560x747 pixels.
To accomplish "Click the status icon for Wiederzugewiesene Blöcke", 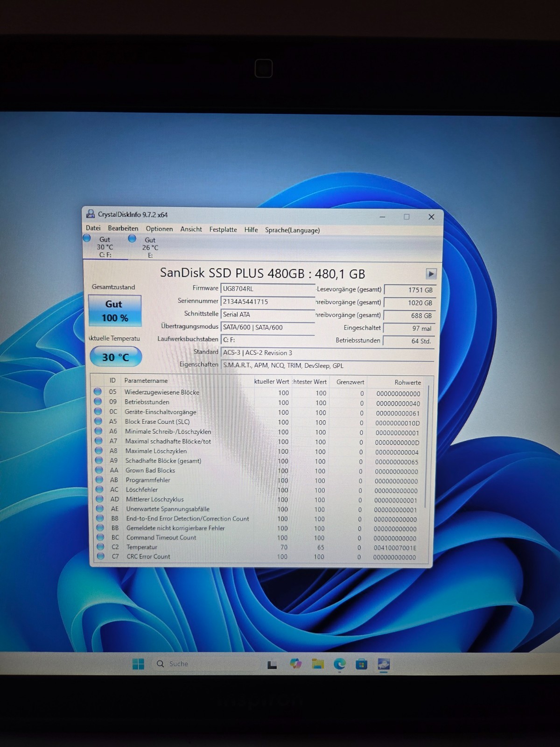I will click(x=98, y=391).
